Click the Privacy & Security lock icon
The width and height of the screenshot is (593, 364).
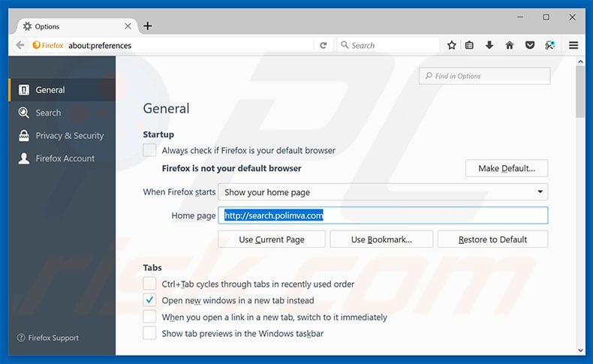click(x=24, y=135)
